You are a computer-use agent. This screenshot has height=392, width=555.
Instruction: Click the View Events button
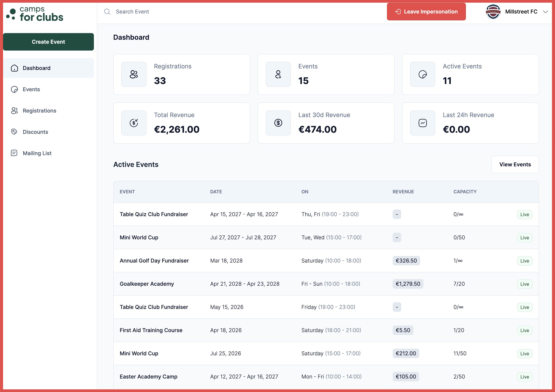[x=515, y=164]
